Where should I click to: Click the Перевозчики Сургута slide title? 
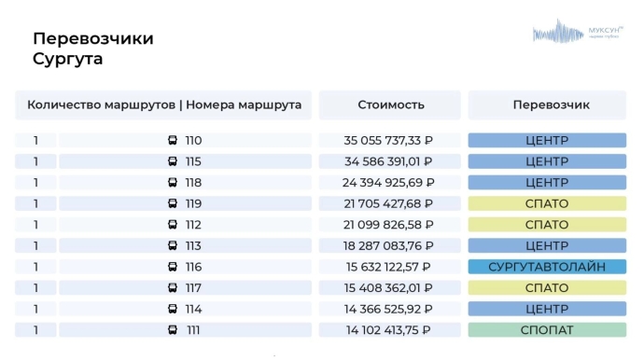(x=93, y=49)
